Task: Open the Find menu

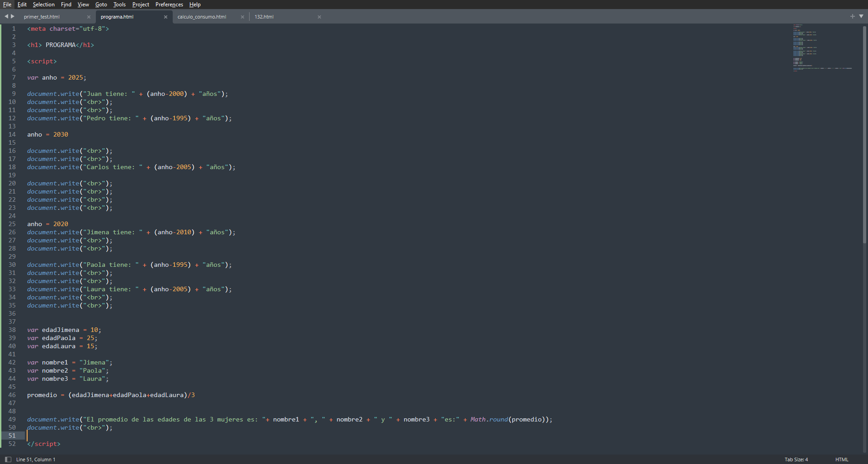Action: tap(66, 5)
